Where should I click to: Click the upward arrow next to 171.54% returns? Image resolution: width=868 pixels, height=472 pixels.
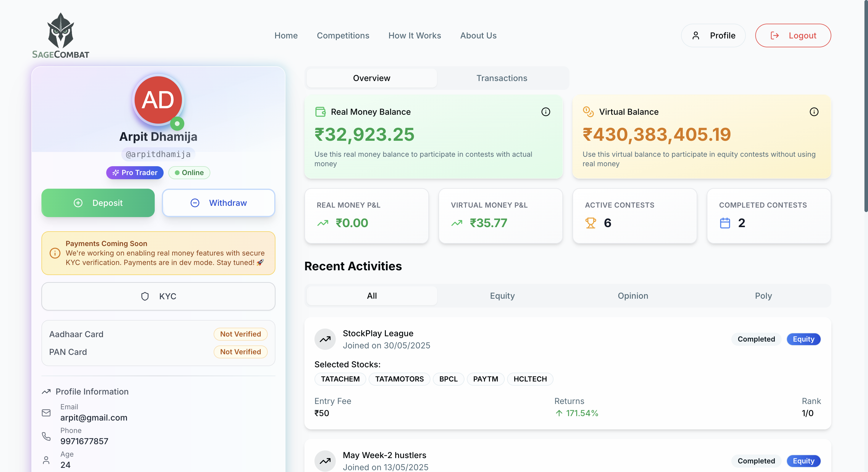point(559,413)
